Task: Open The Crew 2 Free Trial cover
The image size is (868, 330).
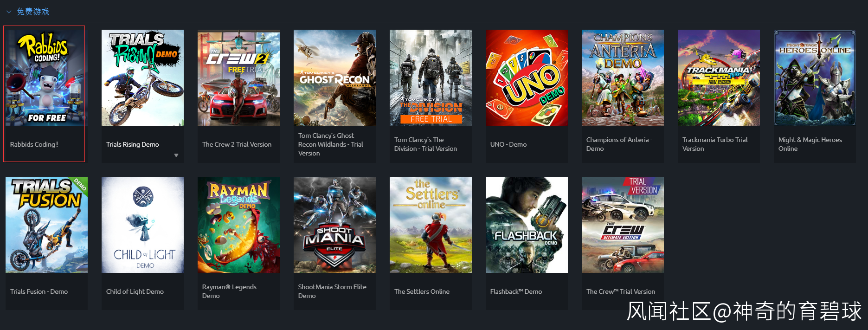Action: pyautogui.click(x=238, y=78)
